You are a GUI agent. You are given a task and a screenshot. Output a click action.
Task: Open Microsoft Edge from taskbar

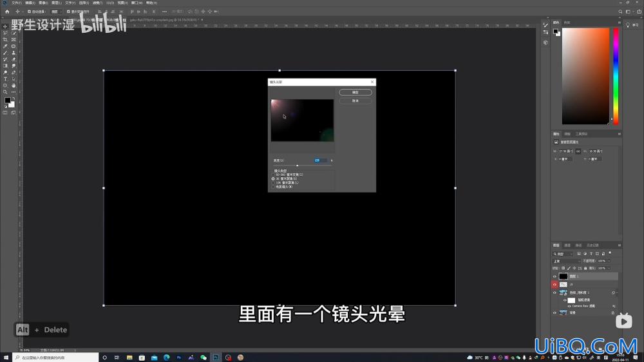(x=166, y=357)
